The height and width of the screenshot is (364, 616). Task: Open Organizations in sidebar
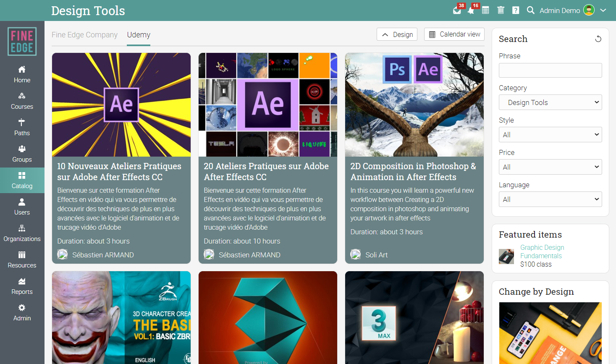coord(22,233)
